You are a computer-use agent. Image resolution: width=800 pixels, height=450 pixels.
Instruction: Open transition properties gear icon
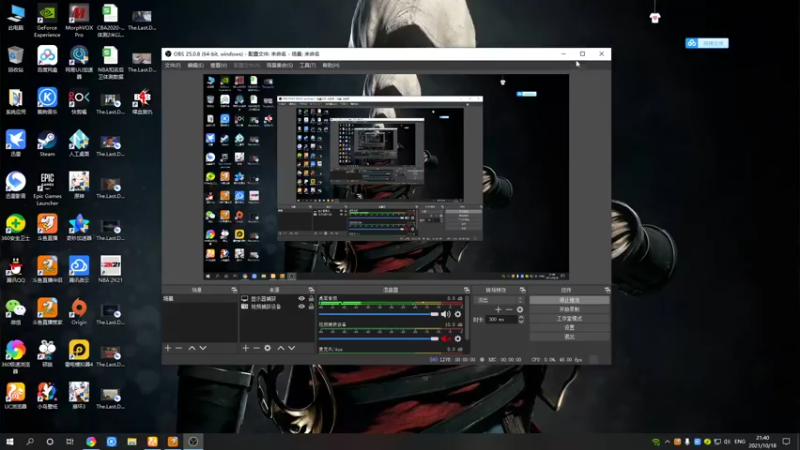520,310
